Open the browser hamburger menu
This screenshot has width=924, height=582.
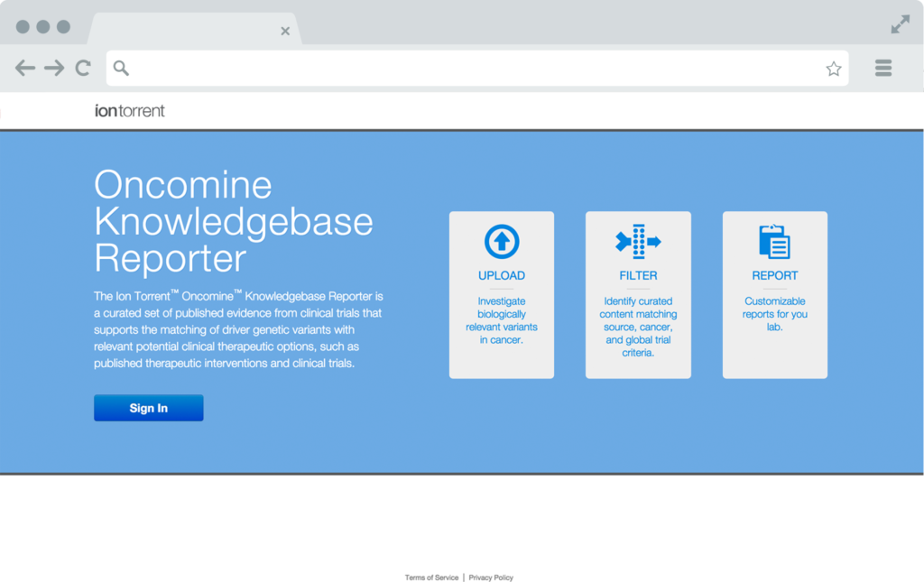tap(883, 68)
